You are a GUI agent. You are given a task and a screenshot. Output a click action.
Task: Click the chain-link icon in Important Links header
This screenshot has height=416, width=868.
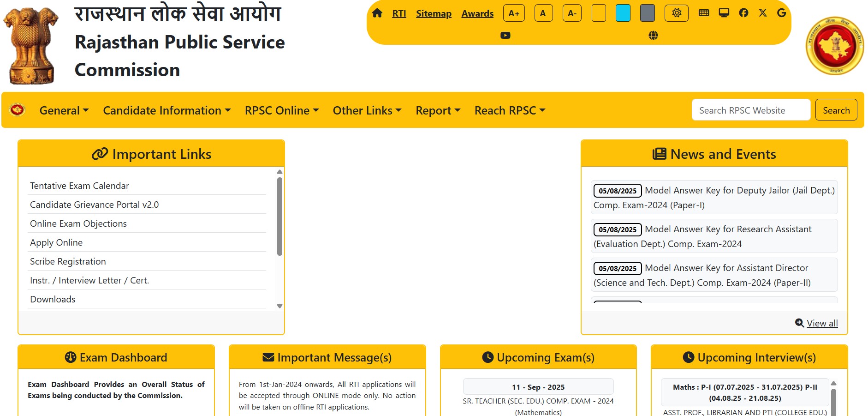pyautogui.click(x=100, y=154)
